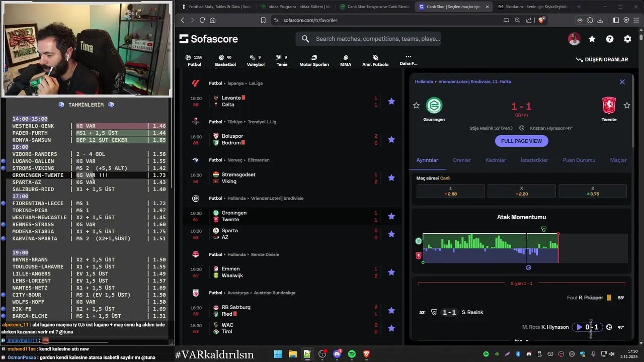Open the Basketbol sport category
Viewport: 644px width, 362px height.
pyautogui.click(x=225, y=61)
